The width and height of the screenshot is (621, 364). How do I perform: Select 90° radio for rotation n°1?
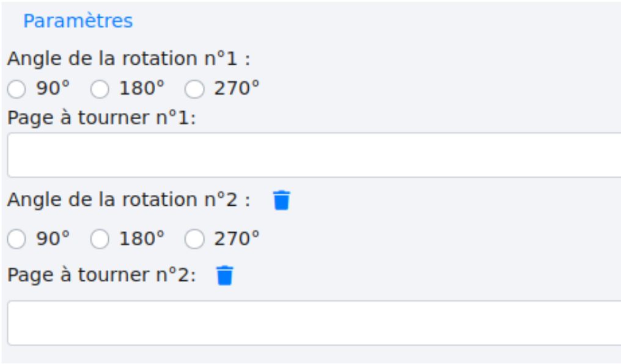pyautogui.click(x=17, y=90)
